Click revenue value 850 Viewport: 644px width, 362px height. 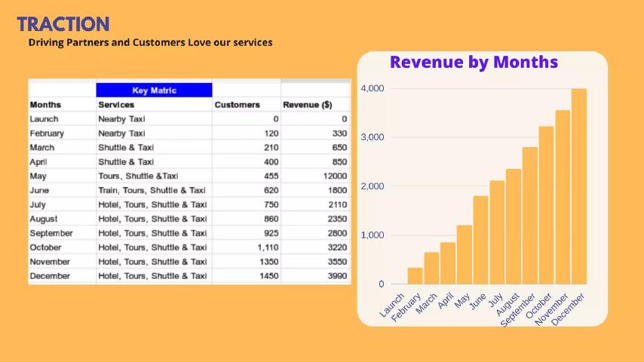pyautogui.click(x=339, y=162)
